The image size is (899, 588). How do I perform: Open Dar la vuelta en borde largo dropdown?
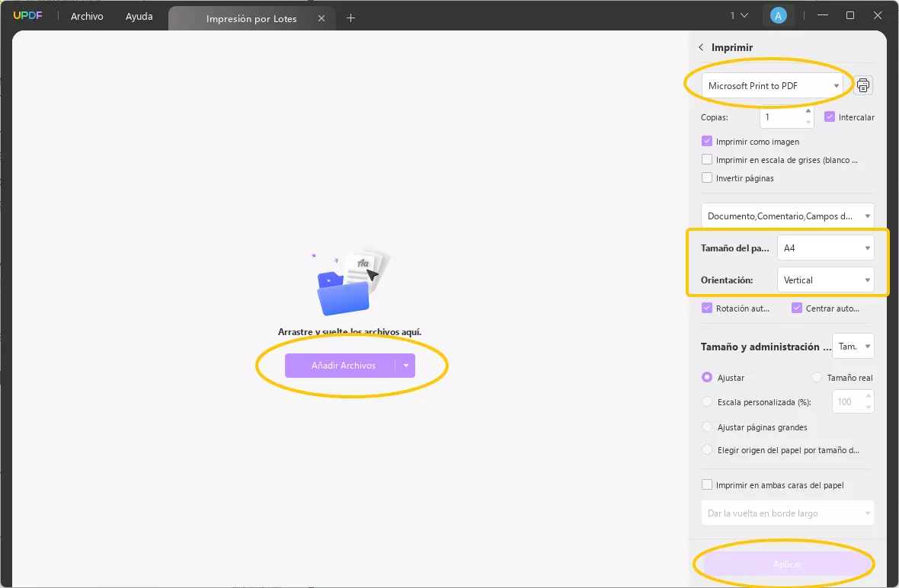pos(788,513)
